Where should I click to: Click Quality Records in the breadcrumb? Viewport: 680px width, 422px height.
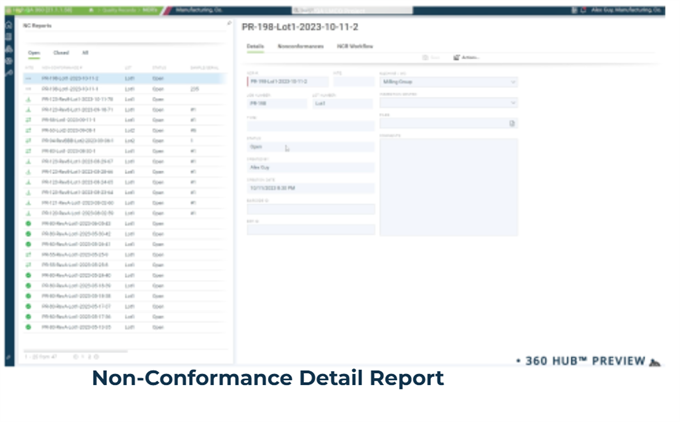[x=120, y=10]
